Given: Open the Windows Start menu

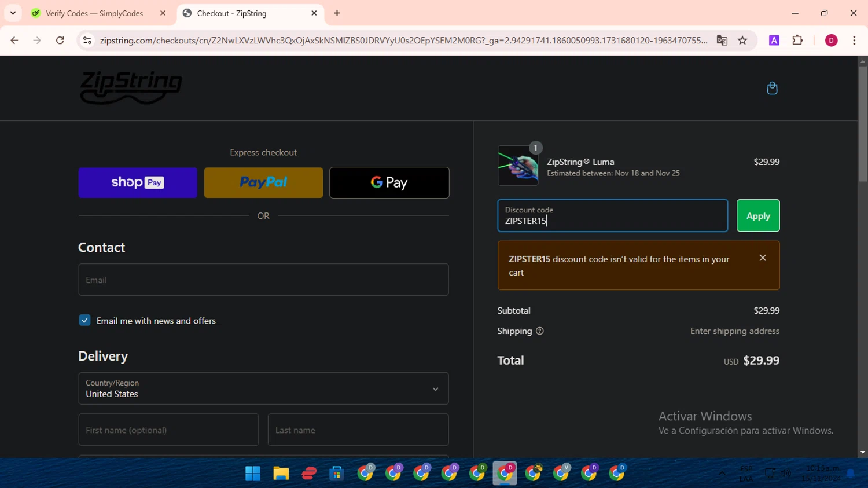Looking at the screenshot, I should coord(253,474).
